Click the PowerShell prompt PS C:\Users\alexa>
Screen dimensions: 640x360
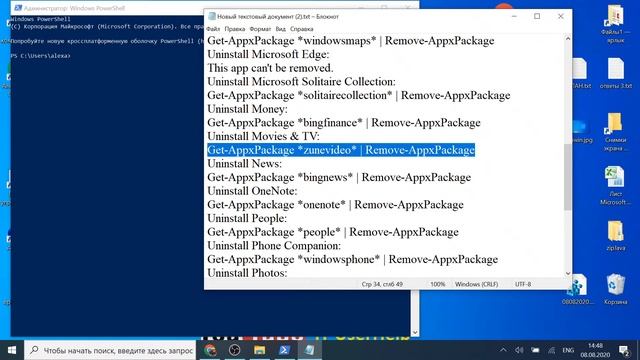pos(40,56)
